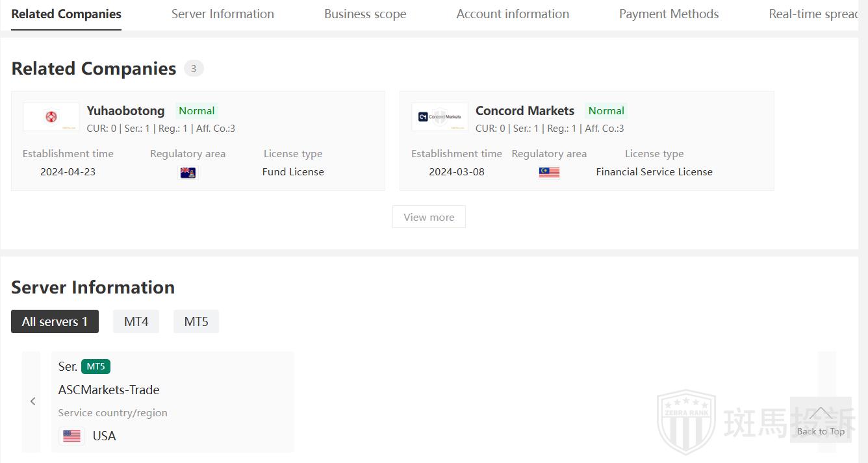Open the Yuhaobotong company name link
The image size is (868, 463).
pos(125,110)
